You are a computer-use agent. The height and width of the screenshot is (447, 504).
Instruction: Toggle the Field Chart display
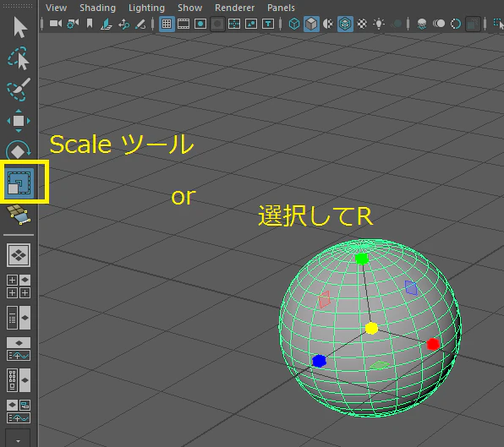coord(234,24)
